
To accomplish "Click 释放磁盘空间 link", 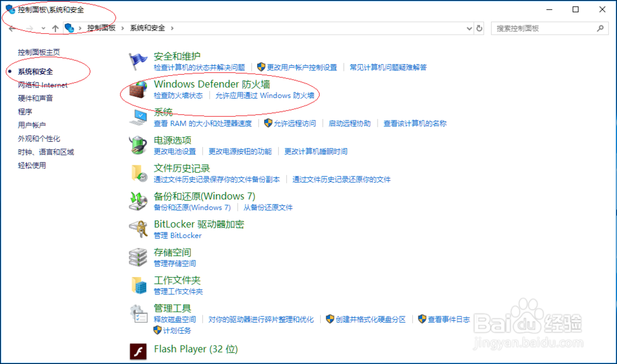I will 175,319.
